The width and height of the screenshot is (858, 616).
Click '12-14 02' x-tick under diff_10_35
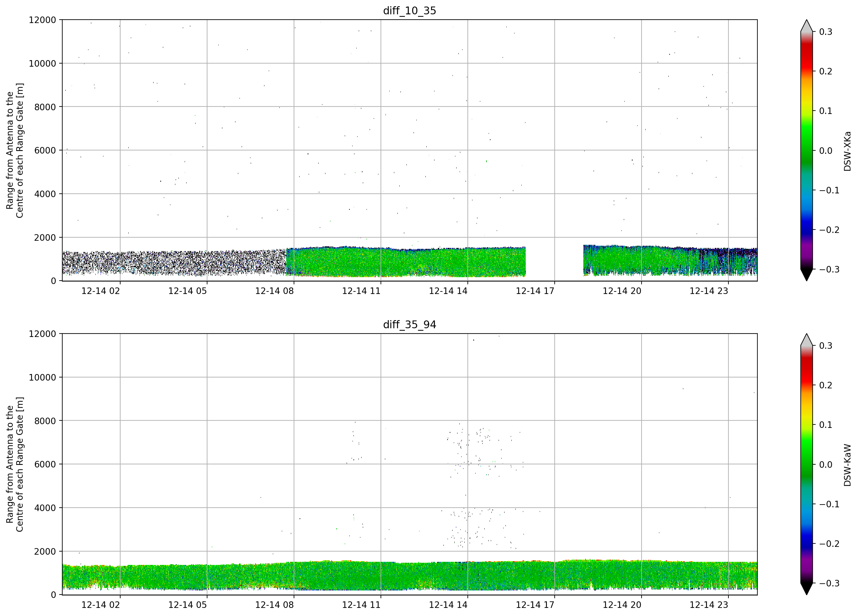click(101, 291)
